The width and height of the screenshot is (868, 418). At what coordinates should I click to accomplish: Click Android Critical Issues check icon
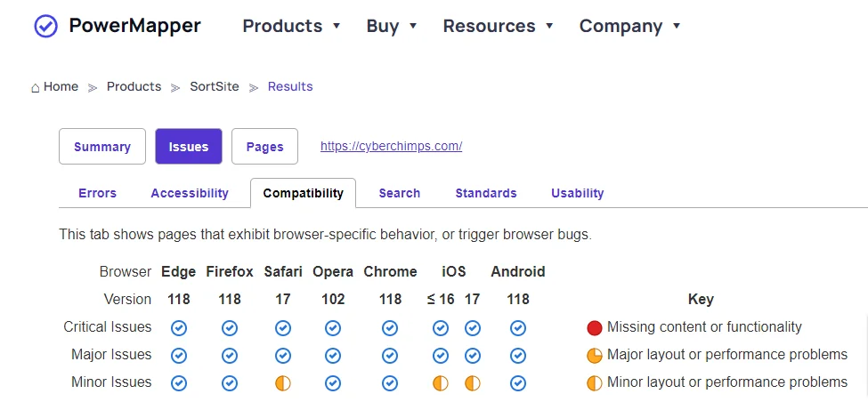click(518, 328)
